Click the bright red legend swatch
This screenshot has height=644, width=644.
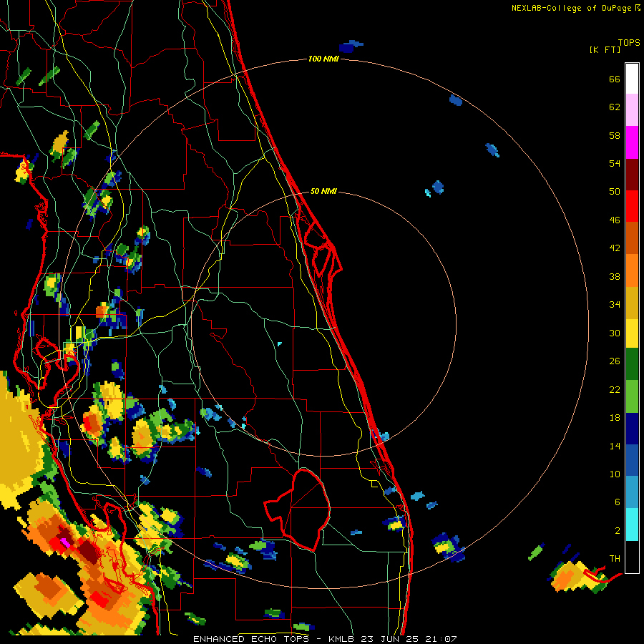pos(632,206)
